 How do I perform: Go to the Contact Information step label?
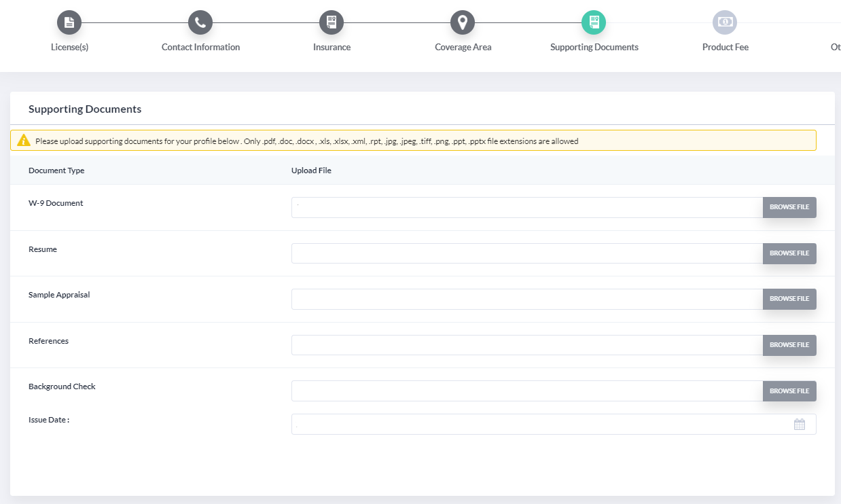(200, 48)
